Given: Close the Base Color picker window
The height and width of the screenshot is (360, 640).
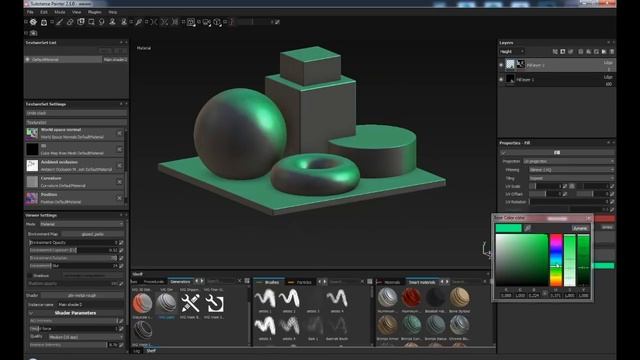Looking at the screenshot, I should click(588, 218).
